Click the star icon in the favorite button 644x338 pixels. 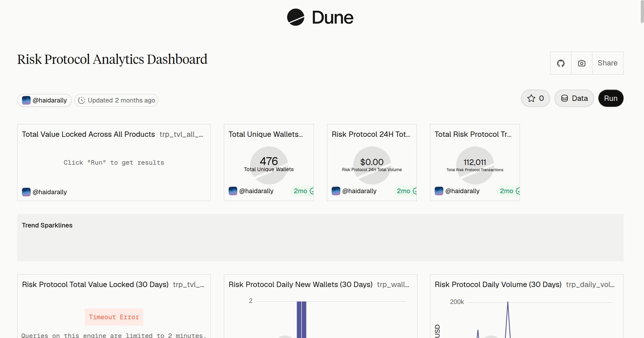pos(531,98)
